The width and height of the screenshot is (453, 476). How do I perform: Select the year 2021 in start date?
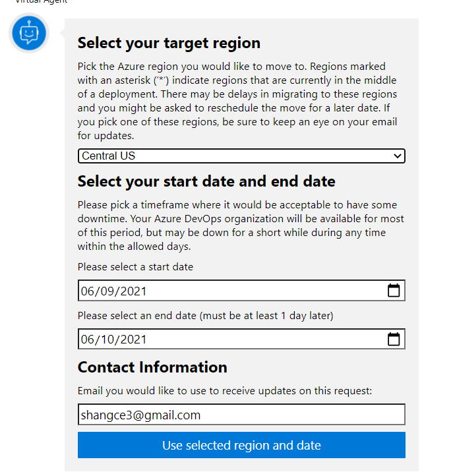coord(133,291)
